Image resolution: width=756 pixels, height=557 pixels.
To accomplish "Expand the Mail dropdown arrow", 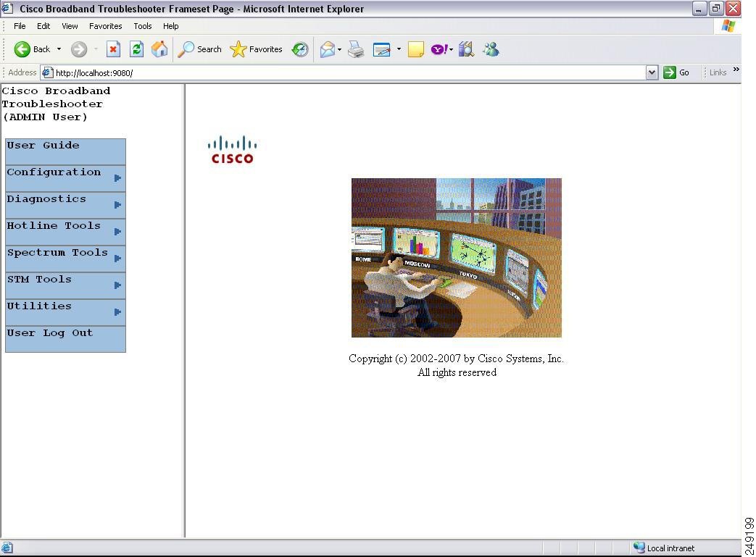I will 339,49.
